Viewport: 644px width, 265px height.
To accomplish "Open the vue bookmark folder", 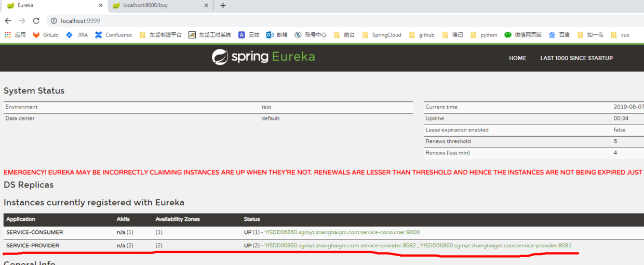I will coord(620,35).
